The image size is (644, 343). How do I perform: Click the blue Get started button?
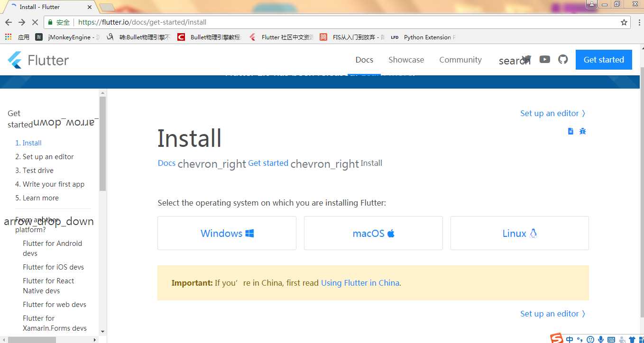pyautogui.click(x=604, y=60)
